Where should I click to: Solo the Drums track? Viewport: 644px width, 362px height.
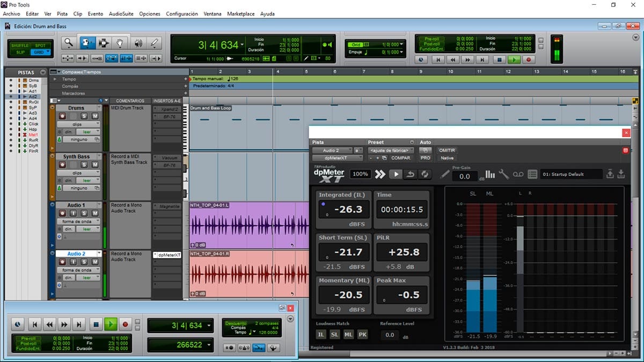tap(84, 116)
